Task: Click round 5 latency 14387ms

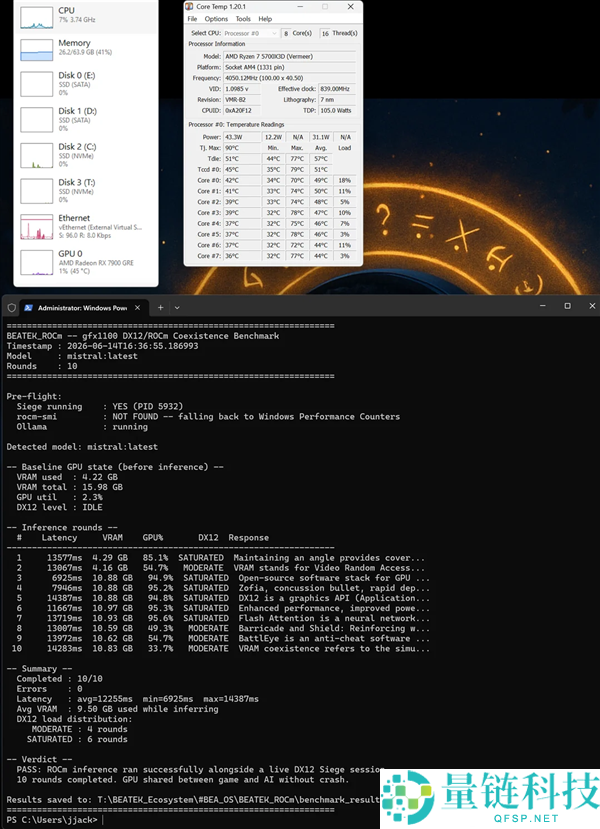Action: click(x=64, y=598)
